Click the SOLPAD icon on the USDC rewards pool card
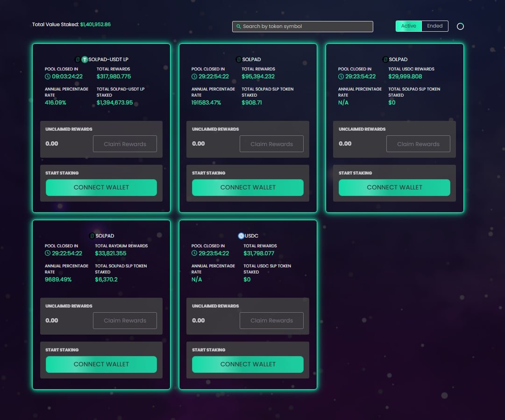The height and width of the screenshot is (420, 505). click(x=385, y=59)
